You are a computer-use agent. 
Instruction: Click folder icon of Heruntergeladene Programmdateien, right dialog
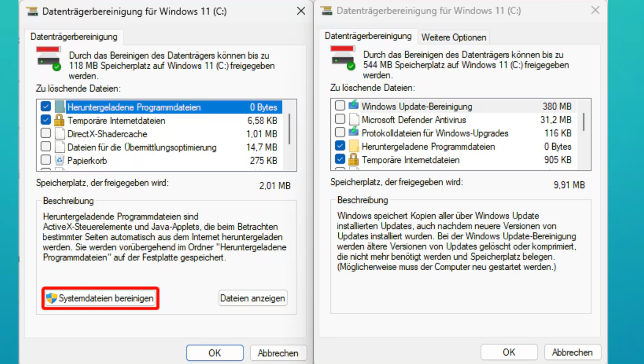[353, 146]
